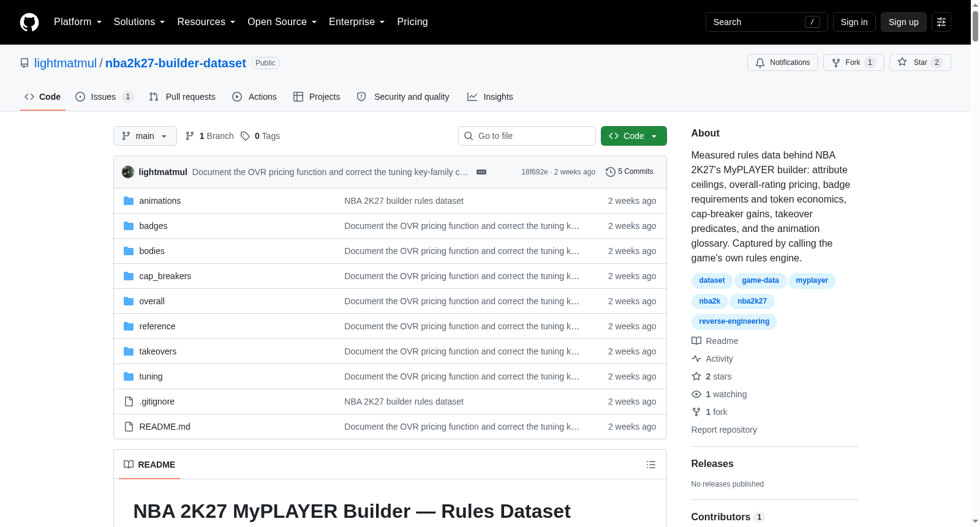Select the myplayer topic tag
Screen dimensions: 980x527
click(812, 280)
